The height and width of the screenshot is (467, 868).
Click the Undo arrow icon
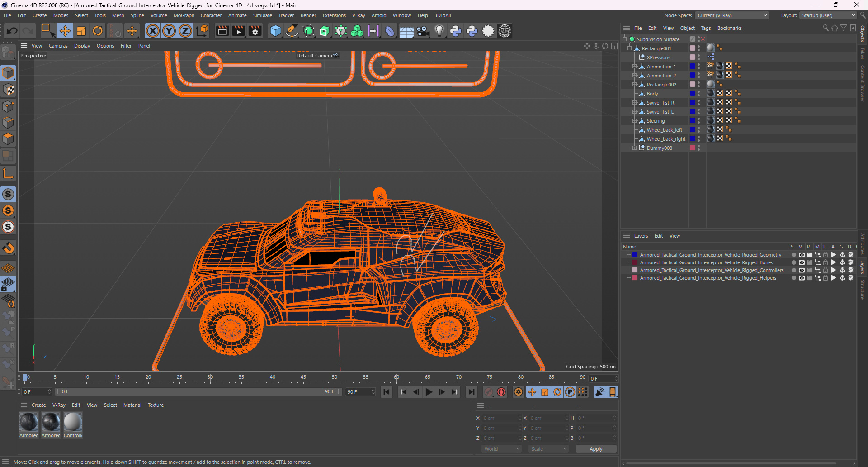pyautogui.click(x=12, y=31)
